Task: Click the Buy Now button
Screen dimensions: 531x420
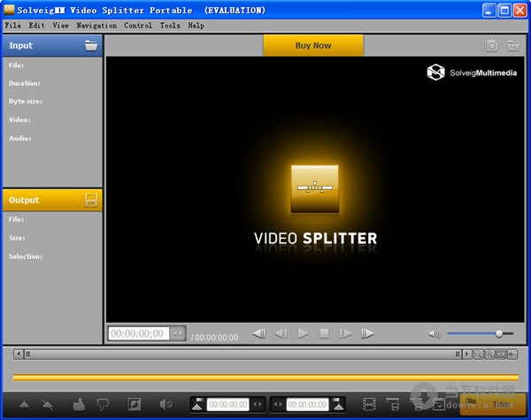Action: [x=313, y=45]
